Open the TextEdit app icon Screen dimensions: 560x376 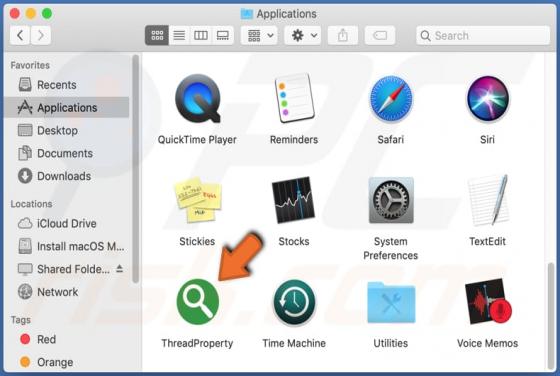point(488,200)
